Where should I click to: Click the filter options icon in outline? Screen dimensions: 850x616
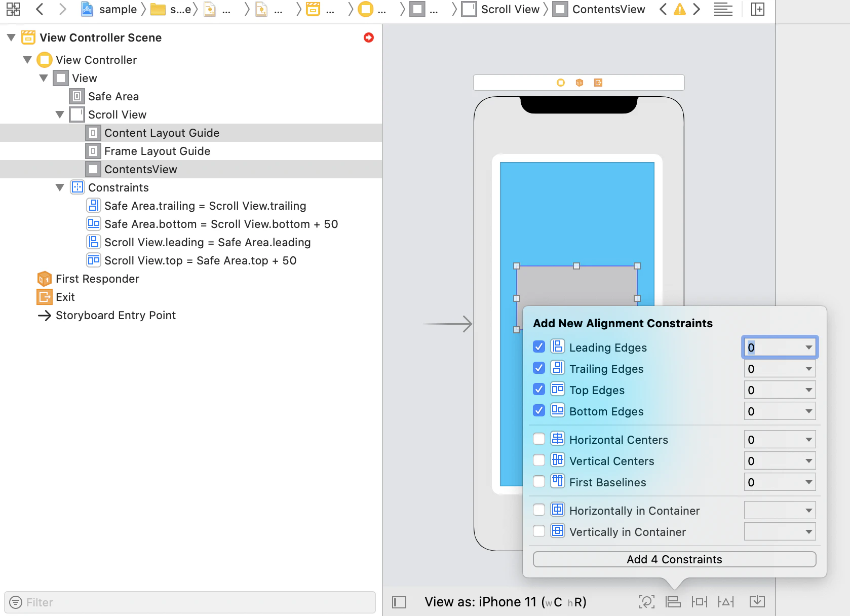(16, 602)
